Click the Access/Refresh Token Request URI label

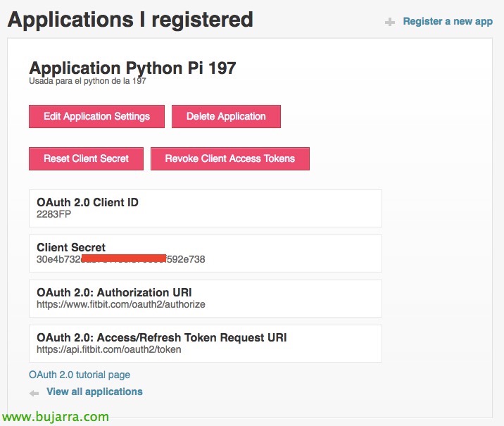tap(162, 337)
